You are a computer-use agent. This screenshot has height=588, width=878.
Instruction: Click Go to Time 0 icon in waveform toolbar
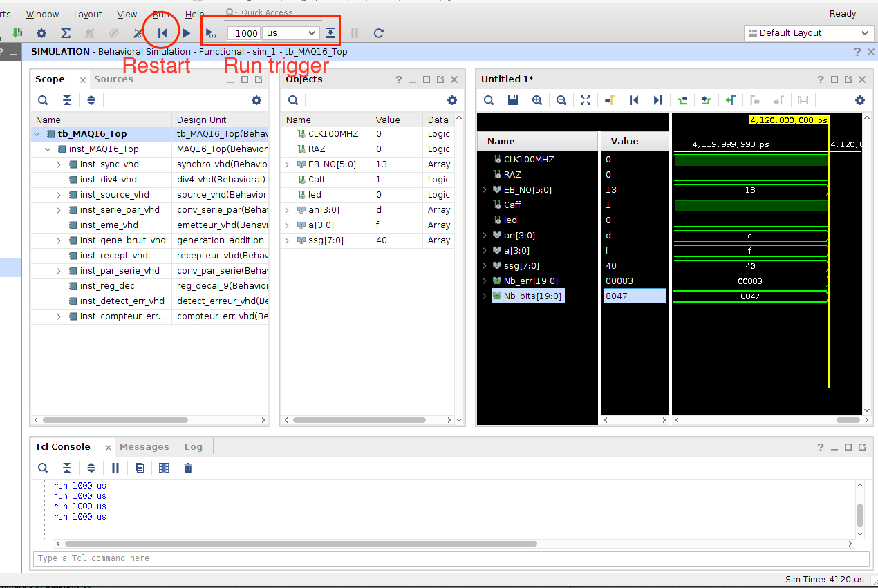point(634,100)
